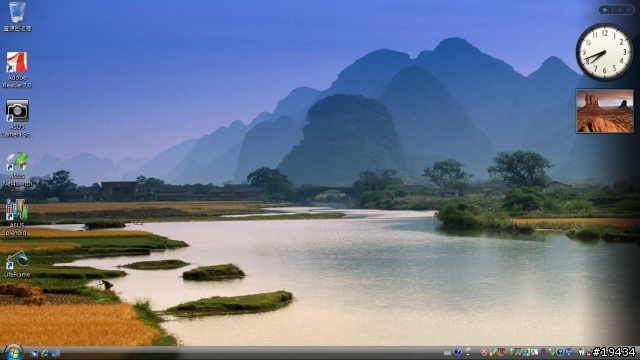Viewport: 640px width, 360px height.
Task: Select the LifeFrame desktop shortcut
Action: pos(17,264)
